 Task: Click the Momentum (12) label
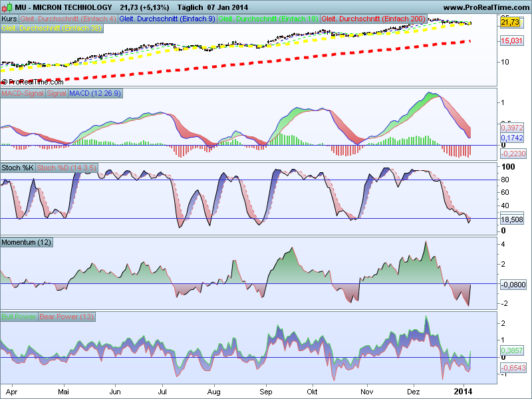(x=27, y=242)
